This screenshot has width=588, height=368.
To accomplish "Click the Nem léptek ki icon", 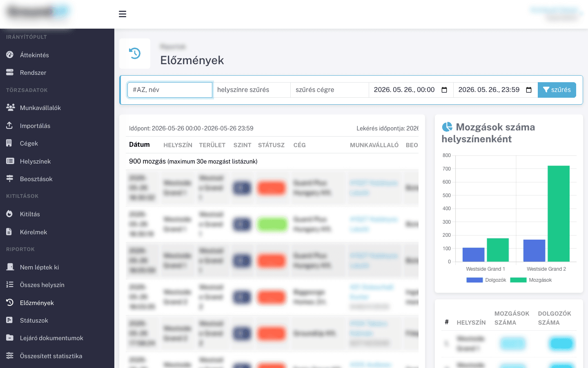I will [x=10, y=267].
